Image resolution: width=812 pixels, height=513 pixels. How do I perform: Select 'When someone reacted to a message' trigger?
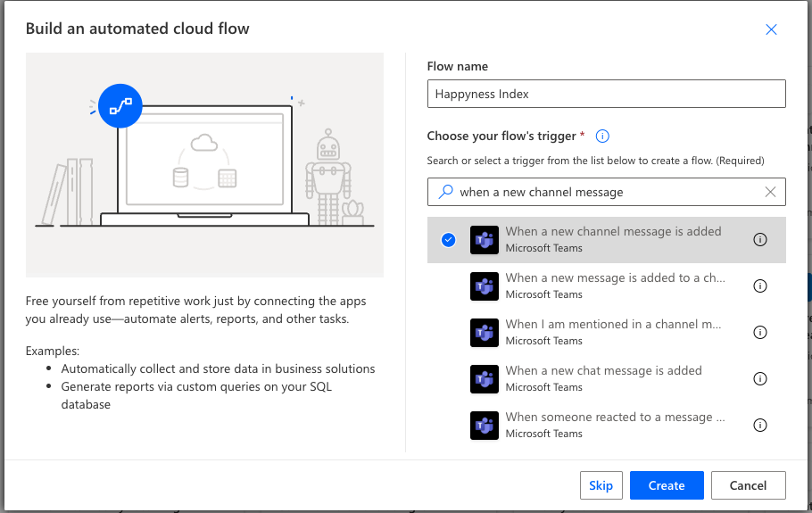point(615,425)
